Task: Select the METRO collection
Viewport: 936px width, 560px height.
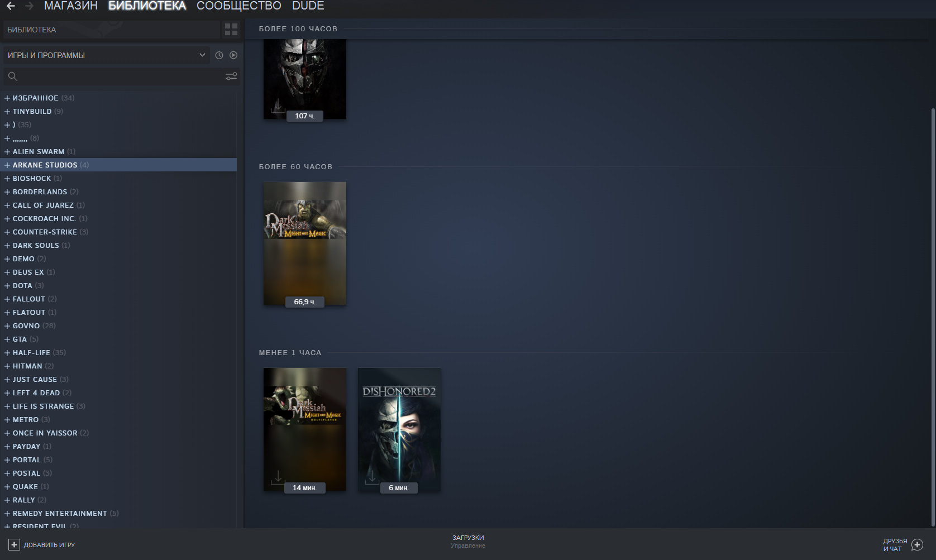Action: tap(118, 420)
